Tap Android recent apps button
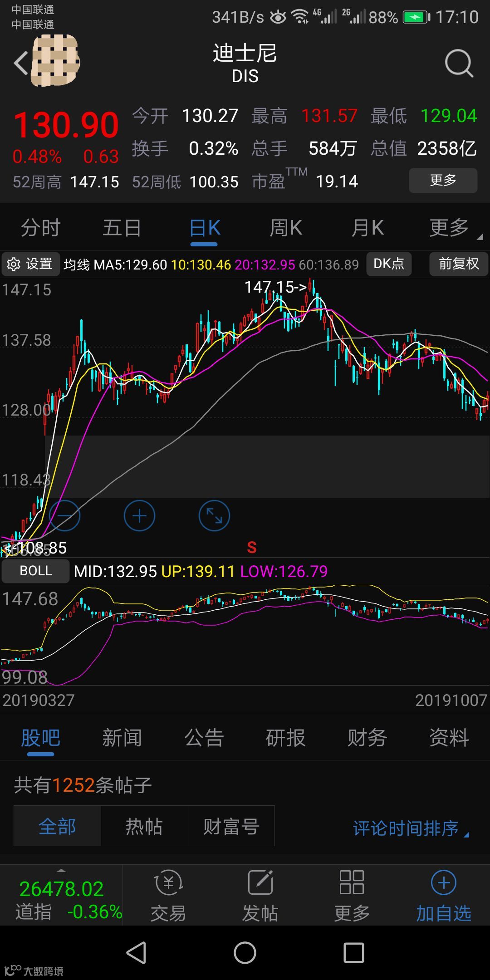The height and width of the screenshot is (980, 490). pos(354,952)
